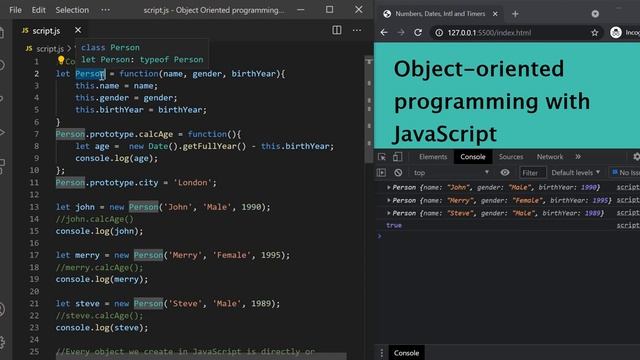Activate DevTools inspect element picker icon
This screenshot has height=360, width=640.
[382, 157]
